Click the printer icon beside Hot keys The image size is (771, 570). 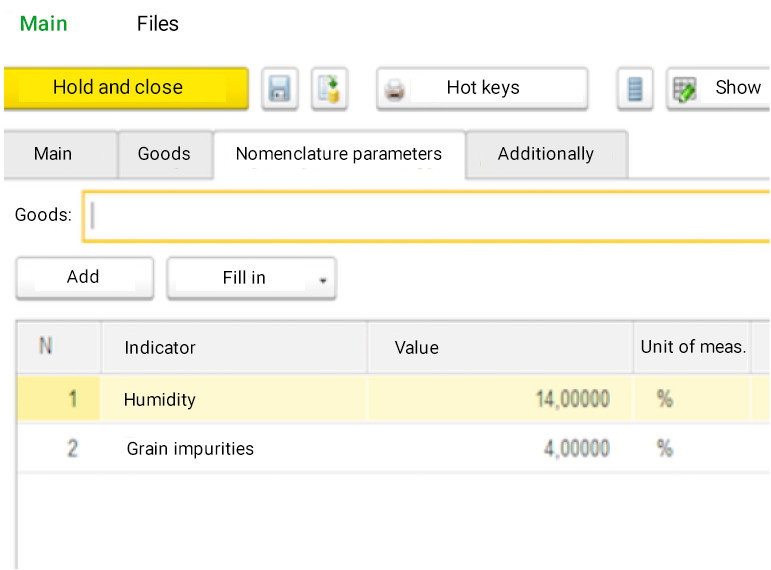coord(394,90)
